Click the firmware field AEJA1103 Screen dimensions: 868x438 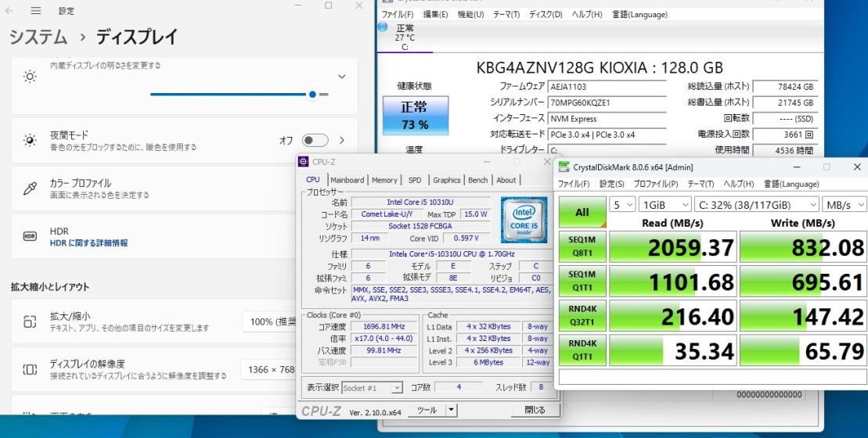[x=607, y=87]
